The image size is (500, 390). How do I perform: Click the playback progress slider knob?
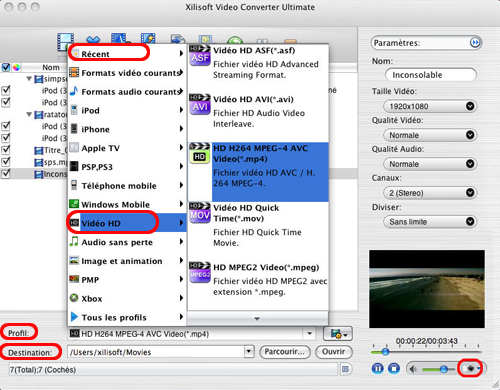click(x=385, y=351)
